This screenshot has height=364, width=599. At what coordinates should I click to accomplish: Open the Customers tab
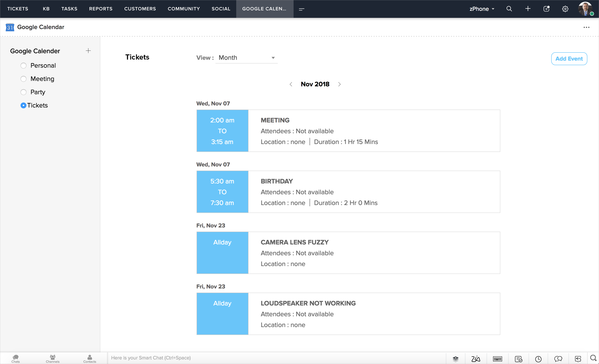140,9
